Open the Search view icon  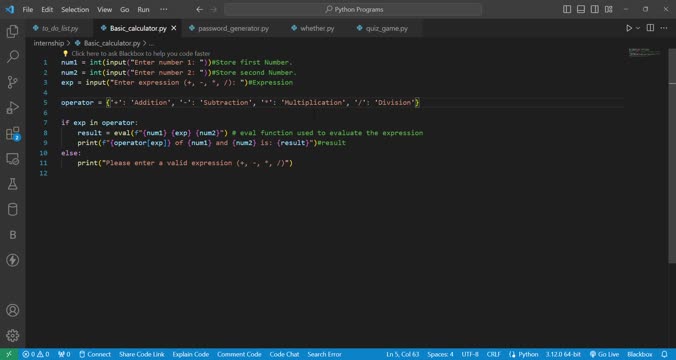[x=13, y=56]
